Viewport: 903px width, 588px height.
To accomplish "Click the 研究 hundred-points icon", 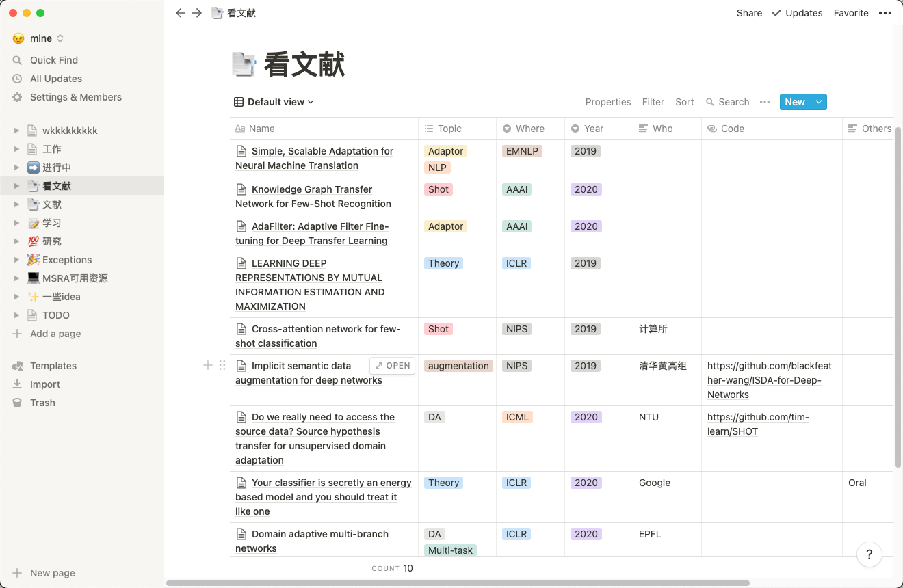I will tap(33, 241).
